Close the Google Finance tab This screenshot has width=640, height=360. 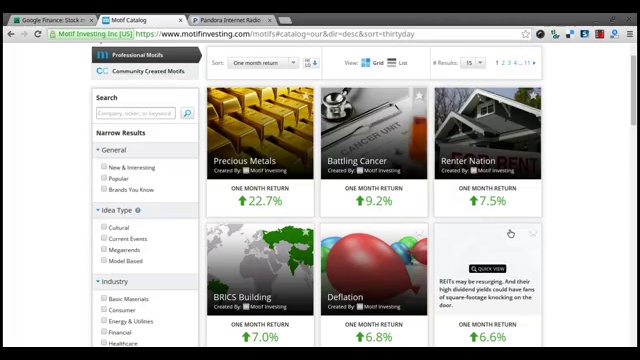click(x=91, y=20)
